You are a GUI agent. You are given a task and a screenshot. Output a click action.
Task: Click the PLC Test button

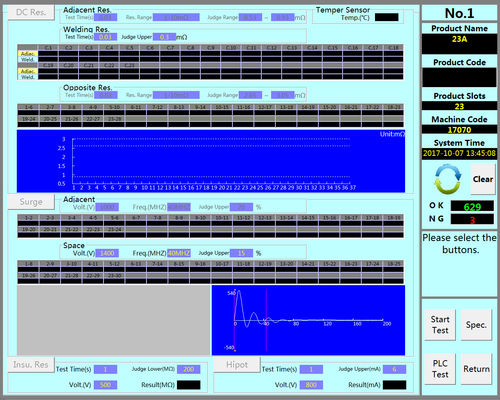440,369
